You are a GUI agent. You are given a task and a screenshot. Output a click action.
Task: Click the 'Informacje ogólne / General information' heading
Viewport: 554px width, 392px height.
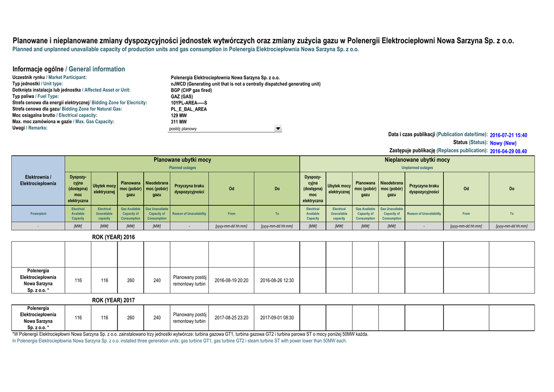pyautogui.click(x=69, y=69)
